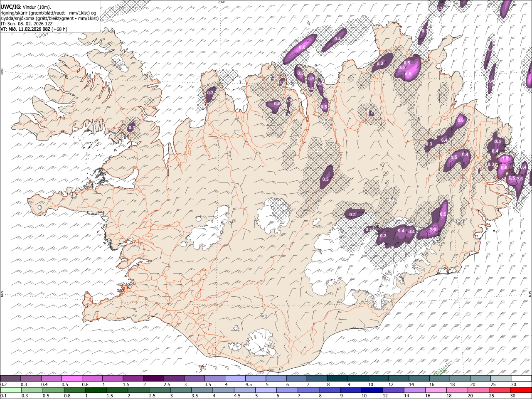Click the 'VT: Mið. 11.02.2026 08Z (+68 h)' line
This screenshot has height=399, width=532.
coord(34,29)
